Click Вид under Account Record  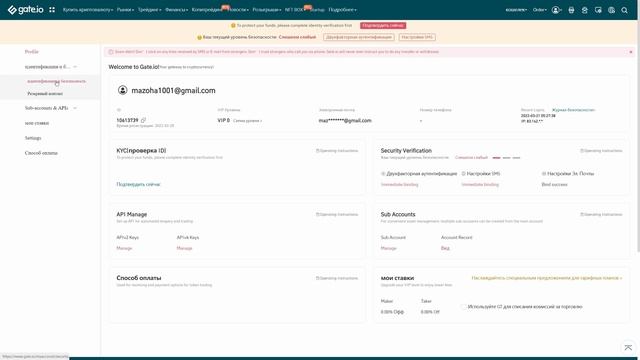[x=445, y=248]
